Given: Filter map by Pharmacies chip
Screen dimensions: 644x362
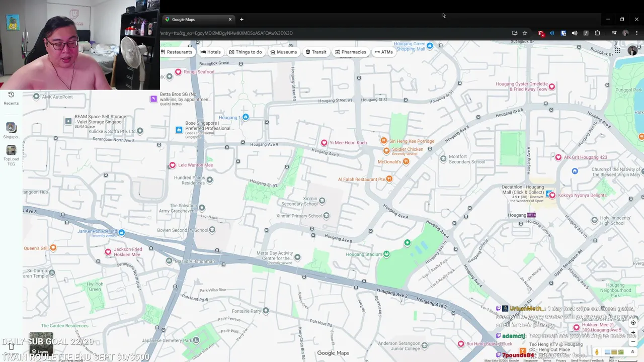Looking at the screenshot, I should click(350, 52).
